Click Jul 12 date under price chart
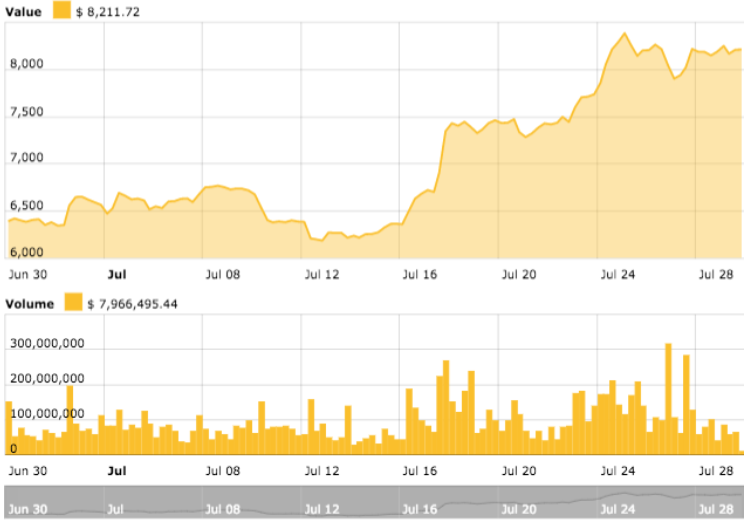Viewport: 756px width, 528px height. 322,275
